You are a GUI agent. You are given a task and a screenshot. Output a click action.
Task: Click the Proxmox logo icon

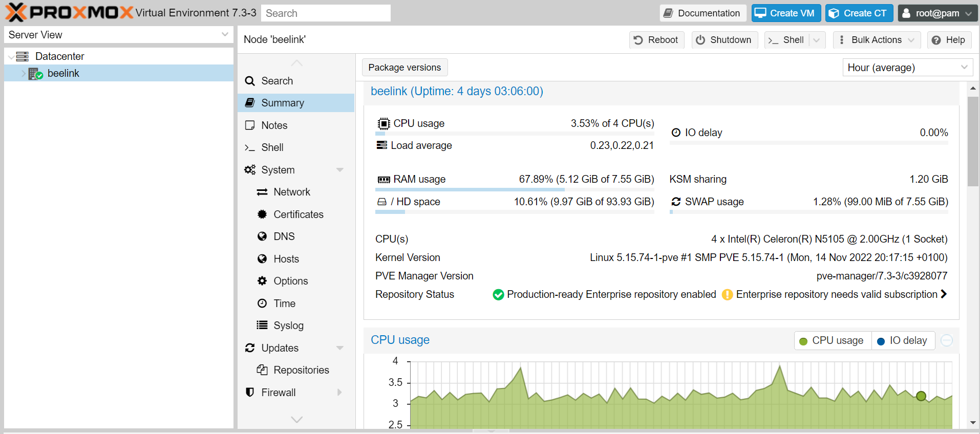(16, 12)
